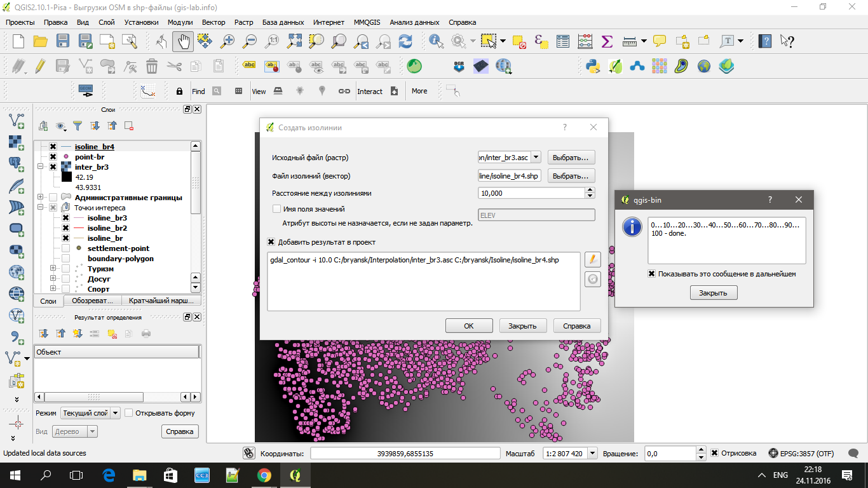Image resolution: width=868 pixels, height=488 pixels.
Task: Click the pencil edit command icon
Action: [592, 259]
